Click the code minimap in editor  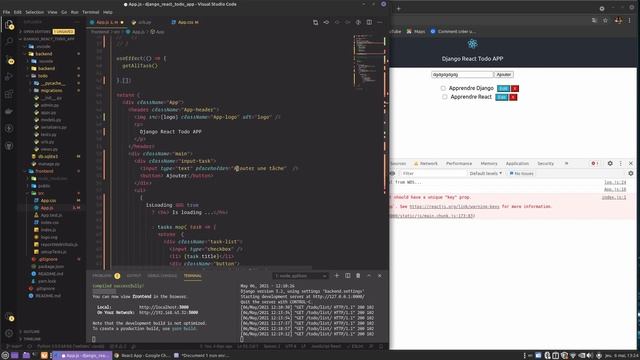pyautogui.click(x=369, y=61)
